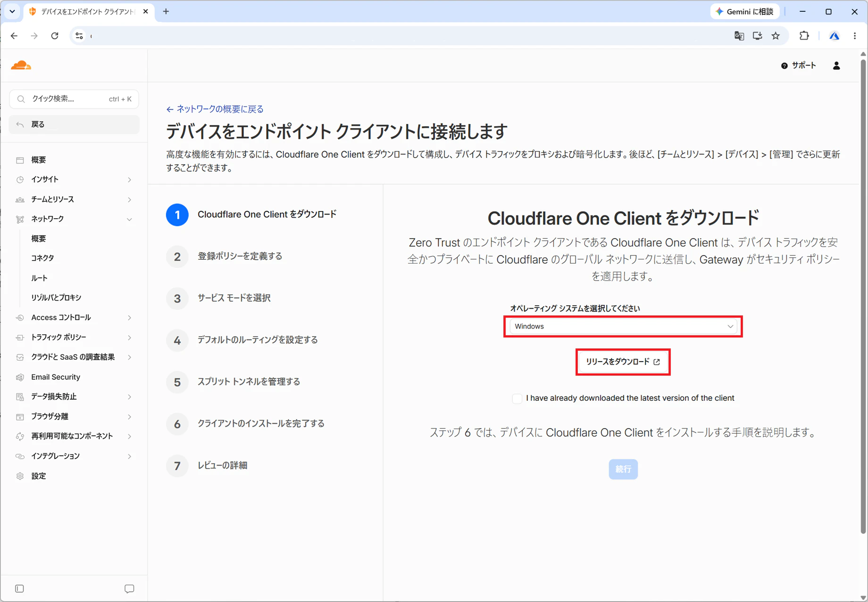Expand the インサイト sidebar section
The height and width of the screenshot is (602, 868).
pos(74,180)
